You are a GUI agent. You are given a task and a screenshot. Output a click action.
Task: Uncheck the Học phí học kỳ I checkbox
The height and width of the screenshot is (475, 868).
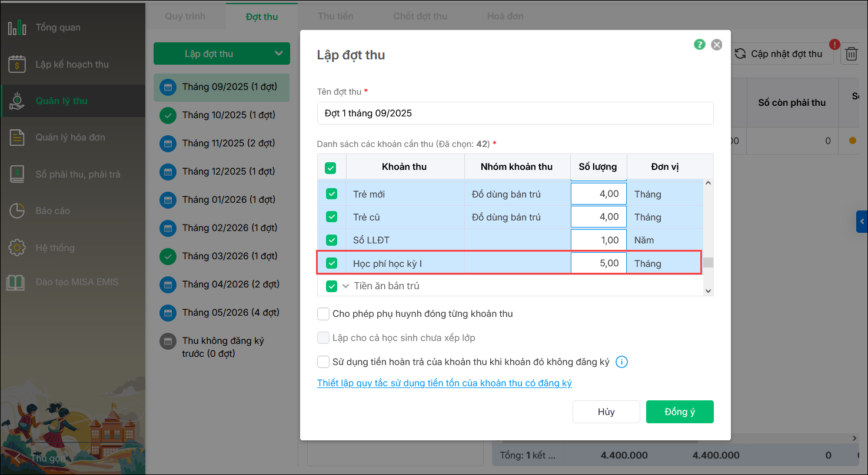tap(331, 263)
